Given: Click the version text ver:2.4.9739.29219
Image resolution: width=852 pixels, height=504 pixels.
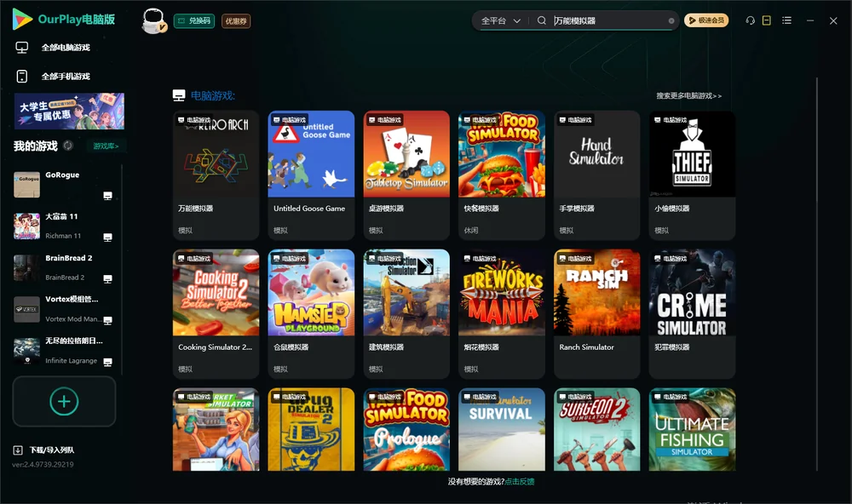Looking at the screenshot, I should tap(43, 465).
